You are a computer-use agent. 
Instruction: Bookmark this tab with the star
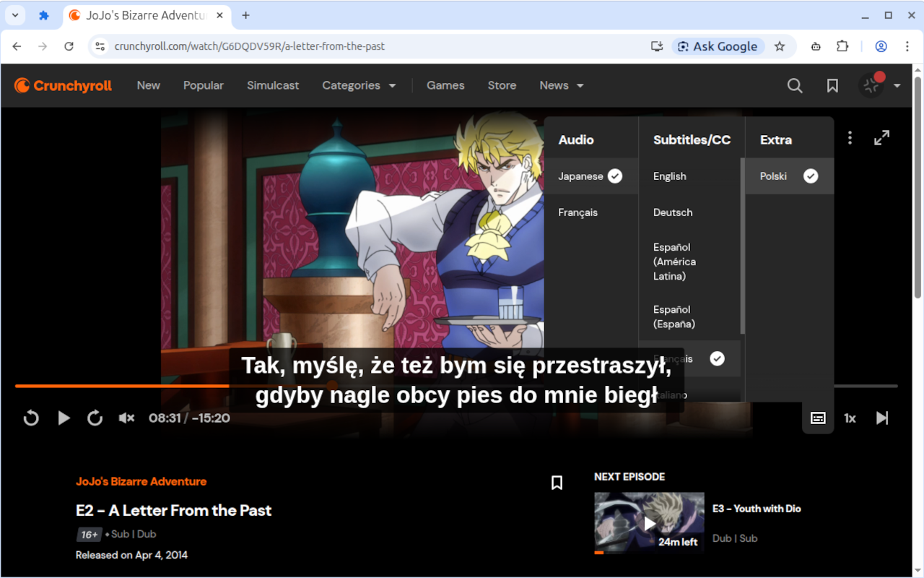[x=780, y=46]
